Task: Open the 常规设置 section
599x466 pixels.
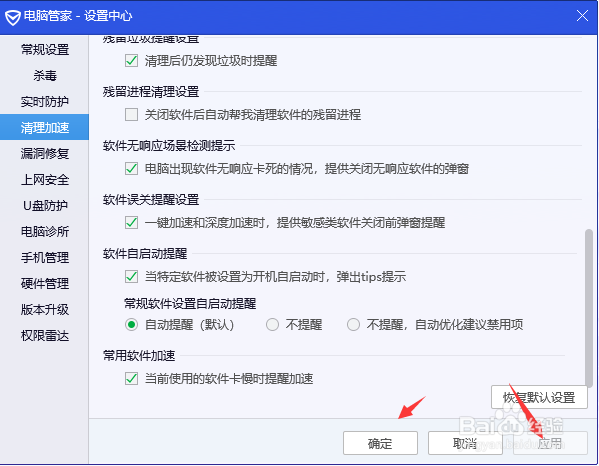Action: point(45,50)
